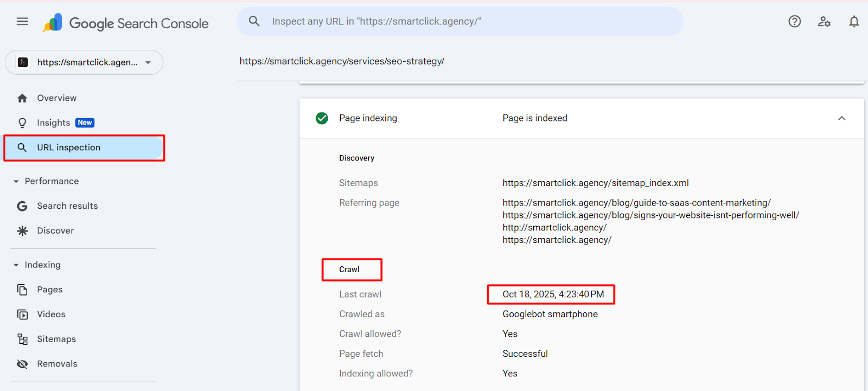Click the 'Page fetch' label
The height and width of the screenshot is (391, 868).
(361, 354)
